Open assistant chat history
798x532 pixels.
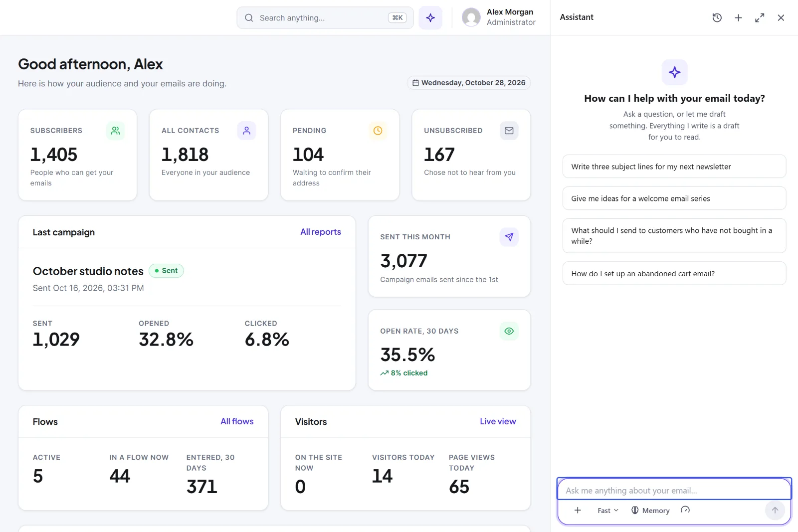click(x=717, y=18)
